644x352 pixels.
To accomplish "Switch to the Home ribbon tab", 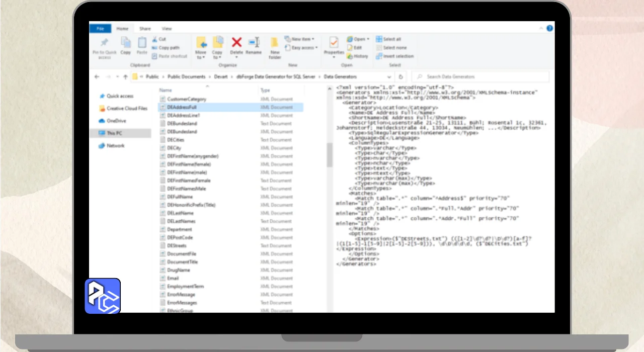I will coord(122,29).
